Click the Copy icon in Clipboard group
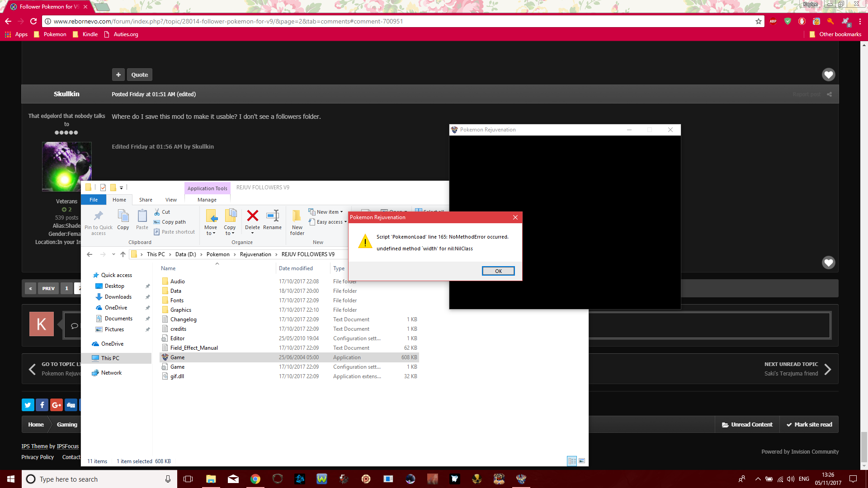Screen dimensions: 868x488 point(123,216)
